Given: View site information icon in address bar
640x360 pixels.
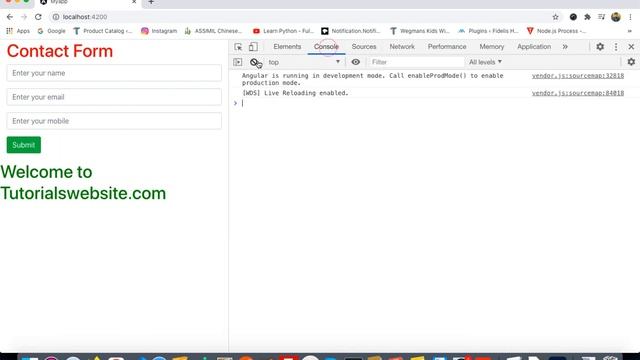Looking at the screenshot, I should tap(56, 17).
